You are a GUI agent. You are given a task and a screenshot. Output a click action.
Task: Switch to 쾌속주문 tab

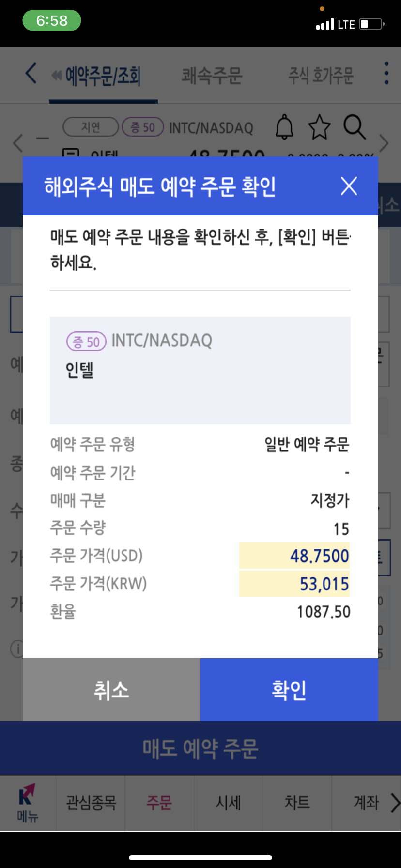(x=212, y=76)
